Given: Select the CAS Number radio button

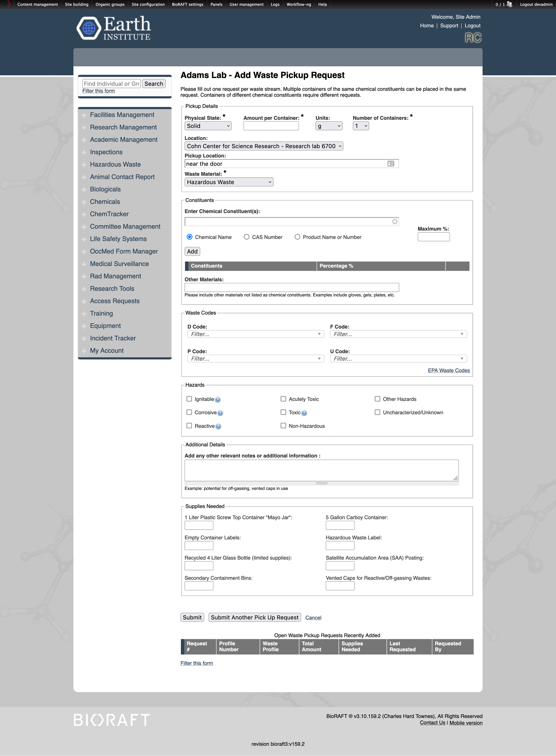Looking at the screenshot, I should click(x=246, y=237).
